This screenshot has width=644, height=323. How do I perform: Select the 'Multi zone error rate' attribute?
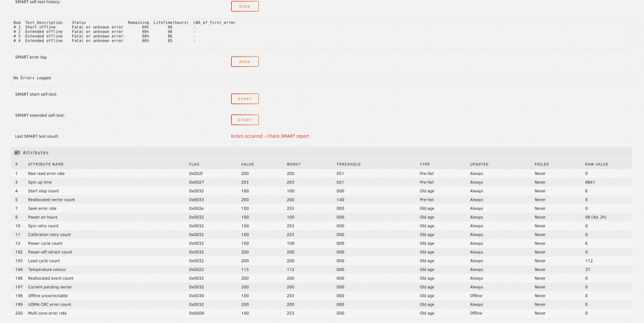click(47, 313)
